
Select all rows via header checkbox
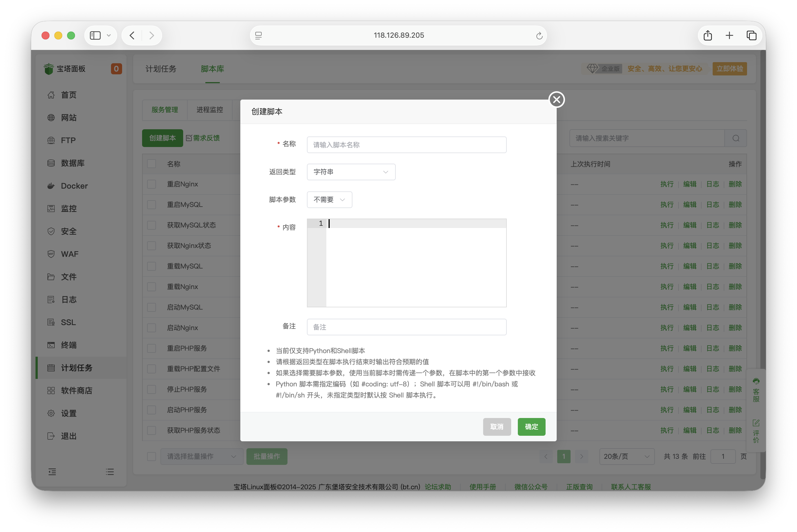tap(152, 164)
